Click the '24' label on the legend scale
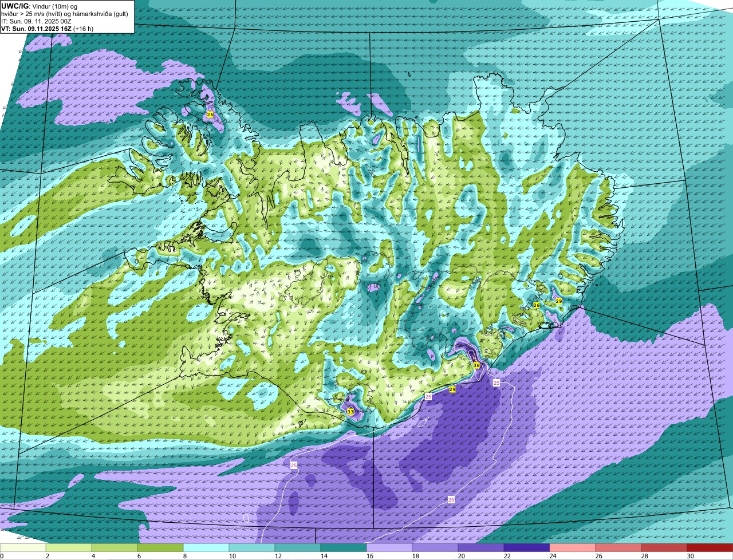The width and height of the screenshot is (733, 560). pos(553,557)
